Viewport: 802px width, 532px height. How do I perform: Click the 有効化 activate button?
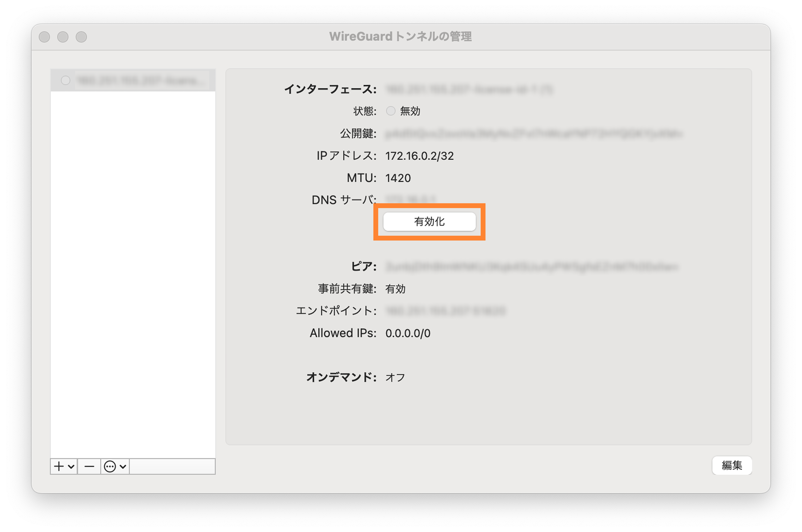pyautogui.click(x=429, y=221)
